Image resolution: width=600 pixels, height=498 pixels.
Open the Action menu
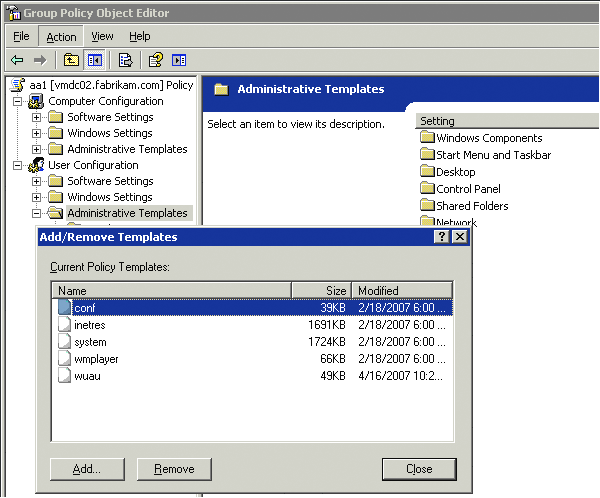61,37
